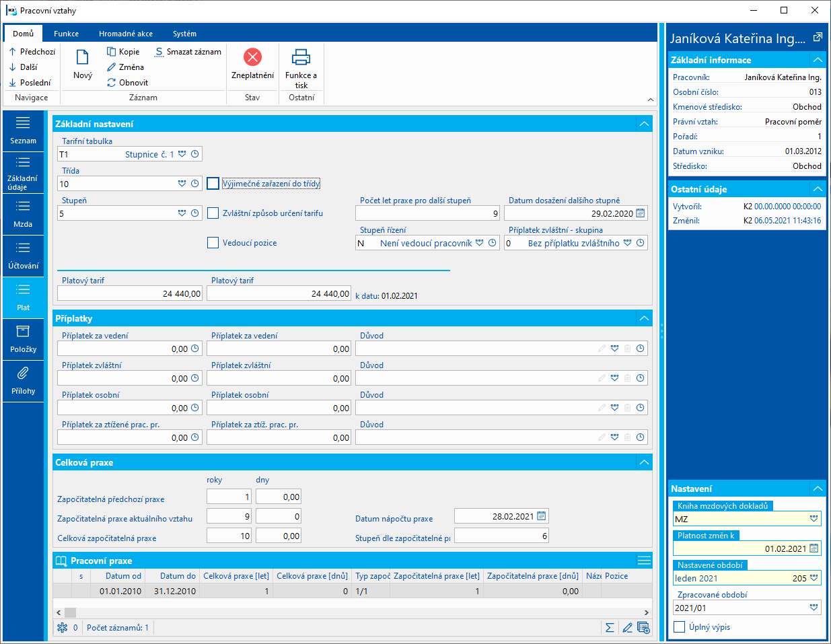This screenshot has width=831, height=644.
Task: Click Smazat záznam button
Action: [188, 52]
